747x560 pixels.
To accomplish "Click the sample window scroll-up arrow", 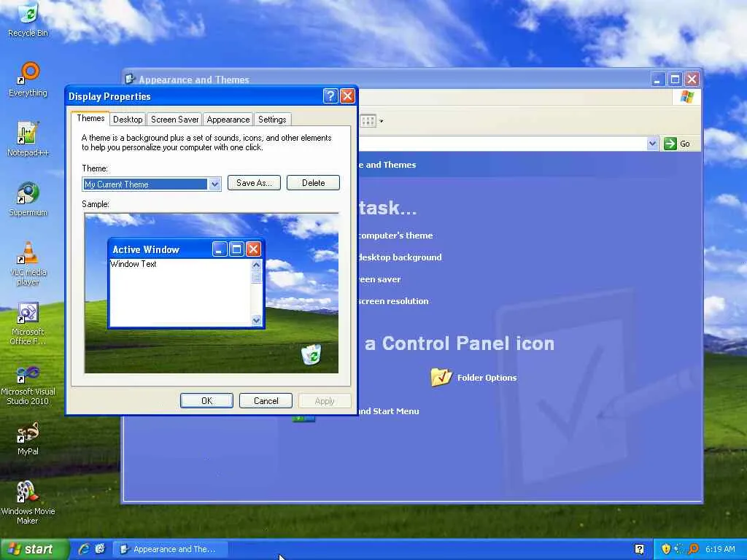I will click(x=256, y=265).
